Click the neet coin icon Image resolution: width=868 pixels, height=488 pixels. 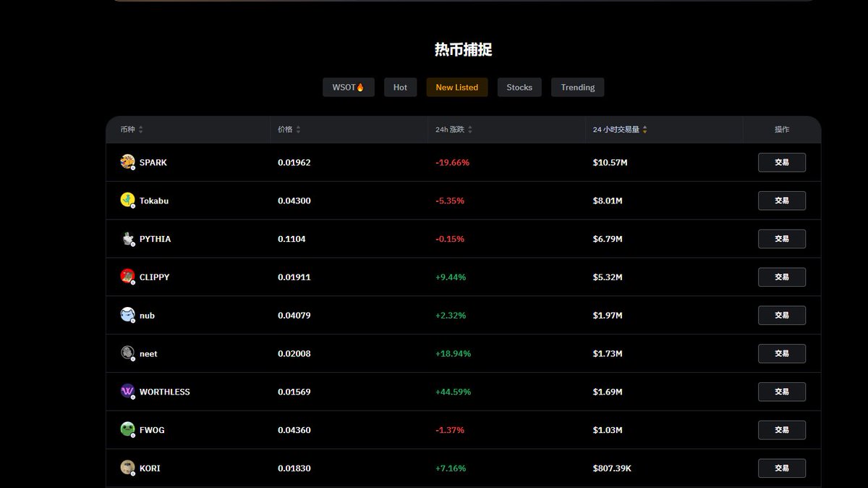coord(127,353)
